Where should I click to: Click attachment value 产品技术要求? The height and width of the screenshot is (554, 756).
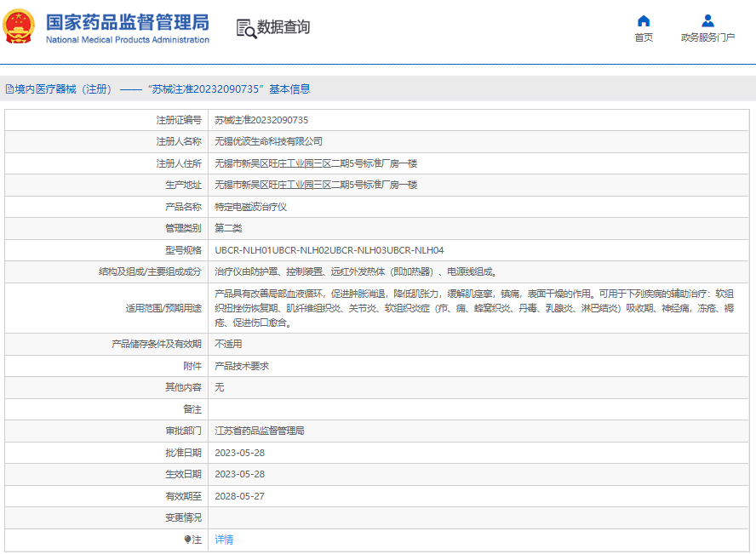242,366
